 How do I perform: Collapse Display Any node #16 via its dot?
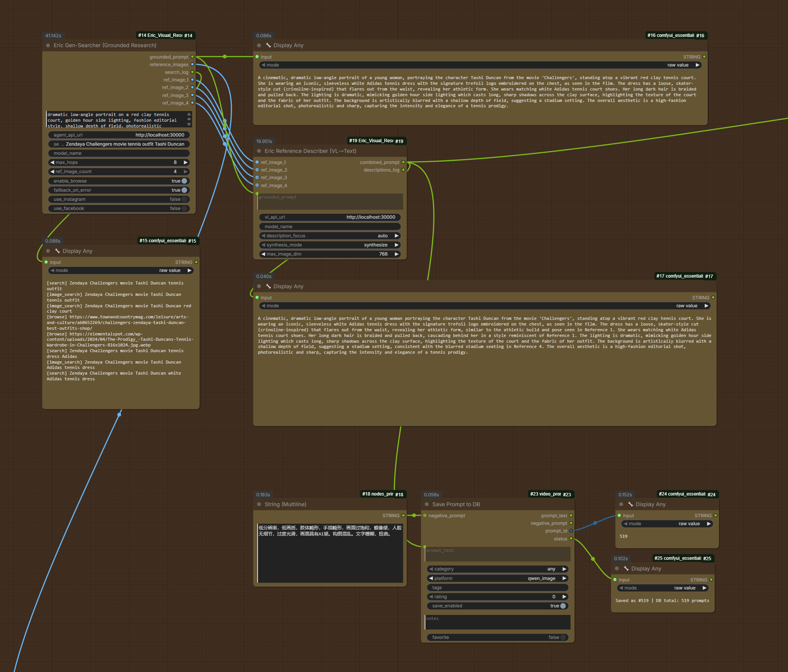259,45
